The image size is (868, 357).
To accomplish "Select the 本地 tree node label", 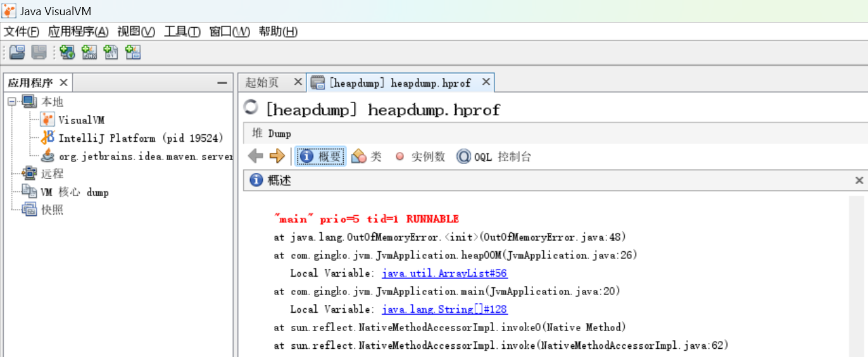I will (x=53, y=102).
